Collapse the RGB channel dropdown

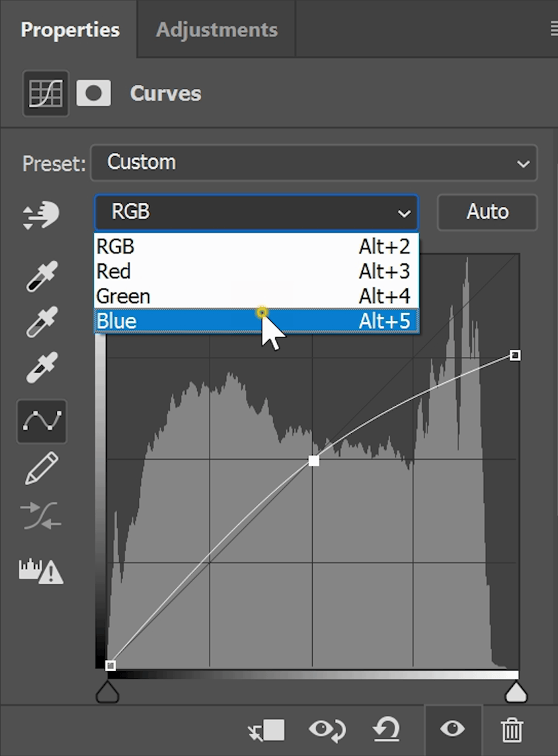pyautogui.click(x=256, y=212)
